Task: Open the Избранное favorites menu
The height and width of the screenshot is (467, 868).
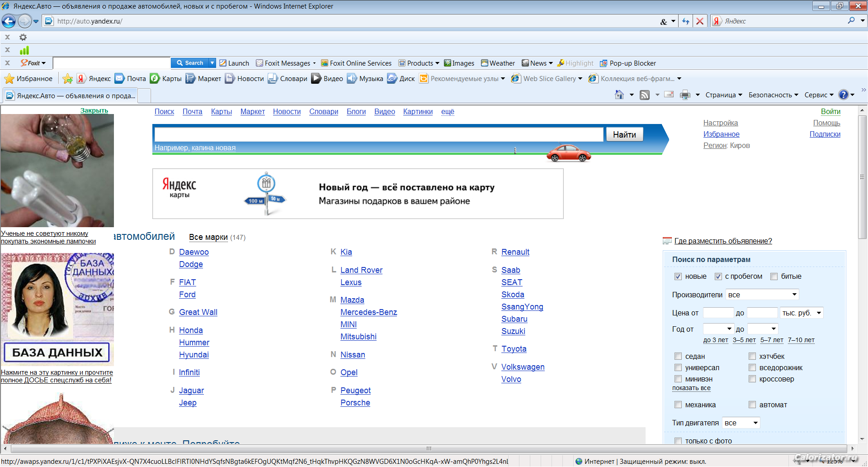Action: [x=28, y=79]
